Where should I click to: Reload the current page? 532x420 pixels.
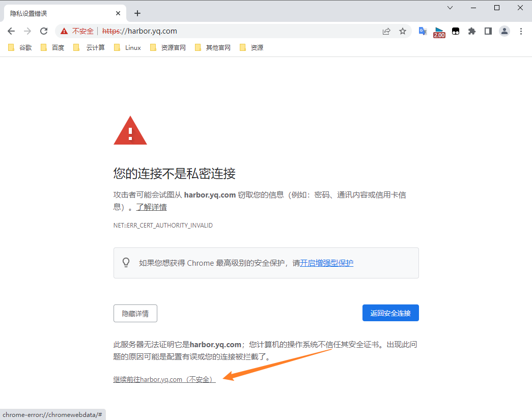point(44,31)
